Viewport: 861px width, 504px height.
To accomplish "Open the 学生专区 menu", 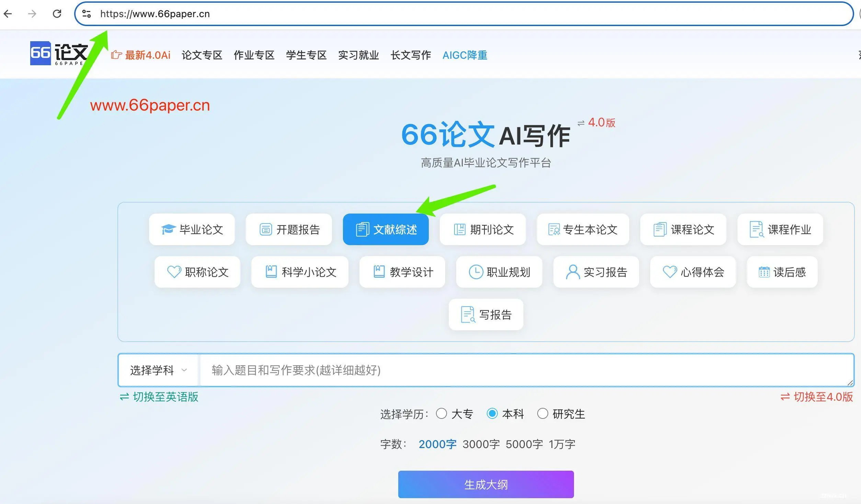I will [306, 55].
